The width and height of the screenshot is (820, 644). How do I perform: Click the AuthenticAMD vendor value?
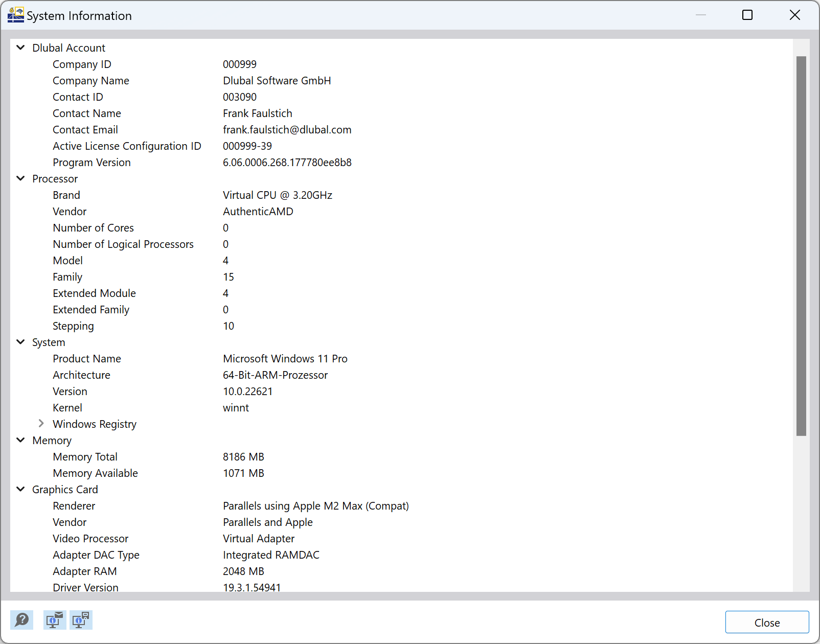258,211
